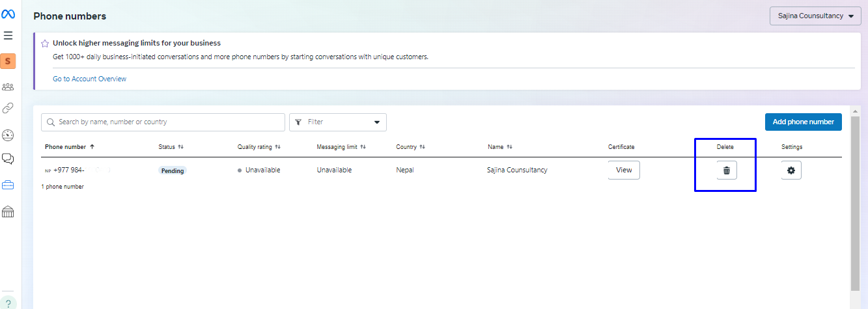Expand the Sajina Counsultancy account dropdown

pyautogui.click(x=815, y=16)
